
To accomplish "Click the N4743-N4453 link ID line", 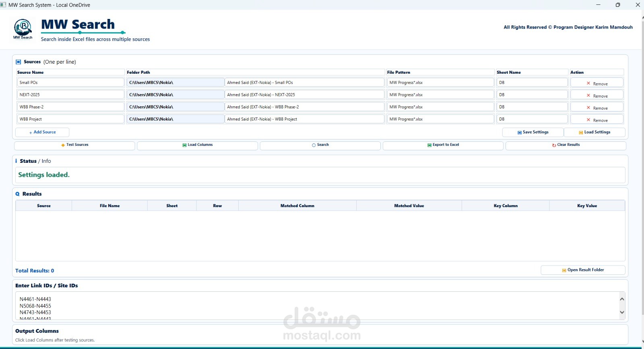I will [x=35, y=312].
